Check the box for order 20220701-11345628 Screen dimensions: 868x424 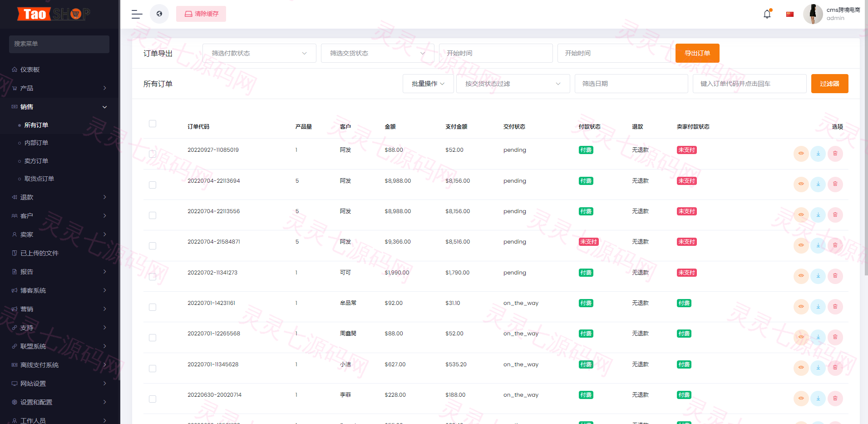[153, 369]
